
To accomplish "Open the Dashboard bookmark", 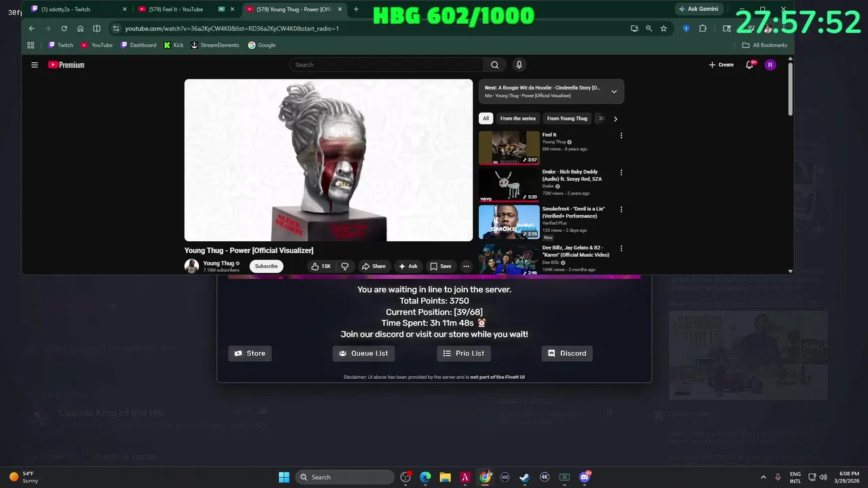I will [x=138, y=45].
